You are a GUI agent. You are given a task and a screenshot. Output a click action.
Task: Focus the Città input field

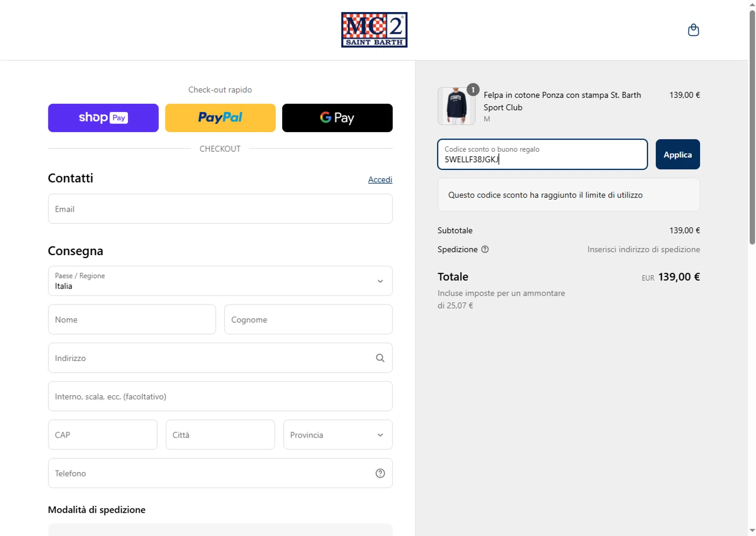pos(220,435)
